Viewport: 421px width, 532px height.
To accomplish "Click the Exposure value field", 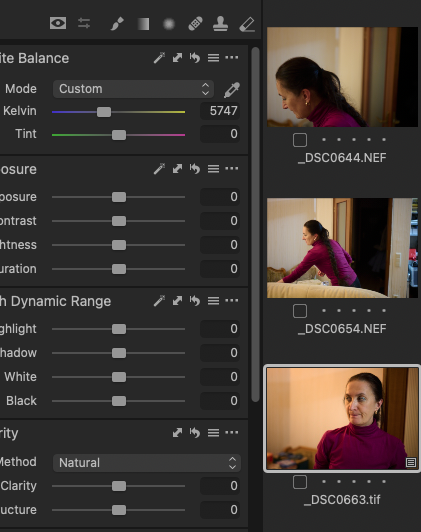I will click(x=220, y=197).
